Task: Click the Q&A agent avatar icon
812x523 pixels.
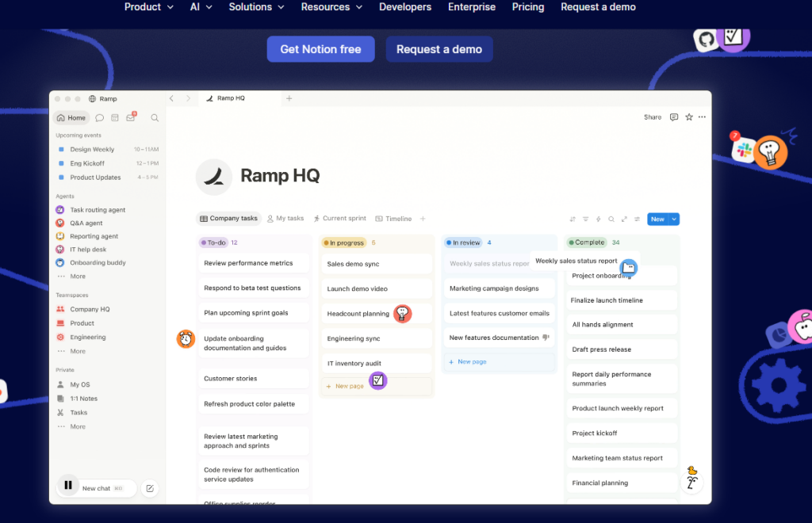Action: coord(60,223)
